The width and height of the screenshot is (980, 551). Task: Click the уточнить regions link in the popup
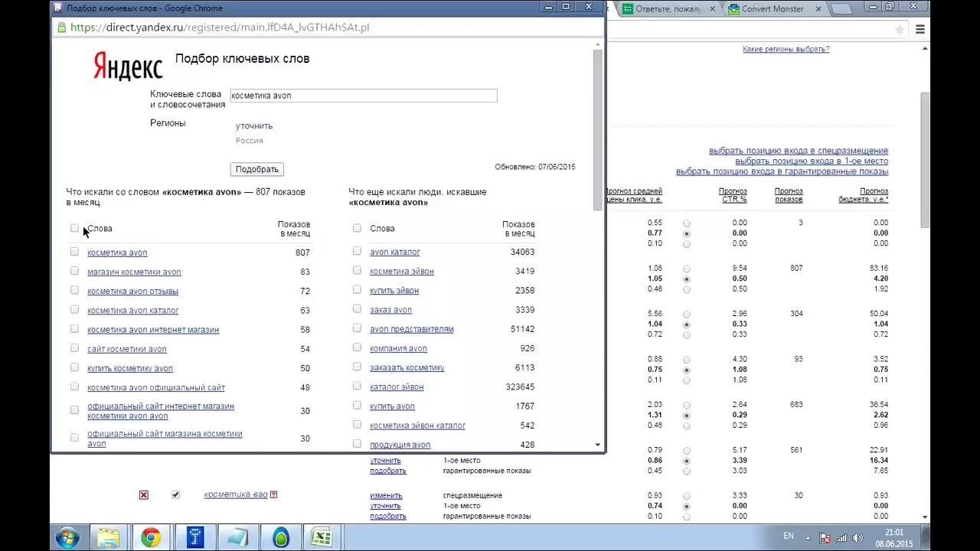[254, 126]
